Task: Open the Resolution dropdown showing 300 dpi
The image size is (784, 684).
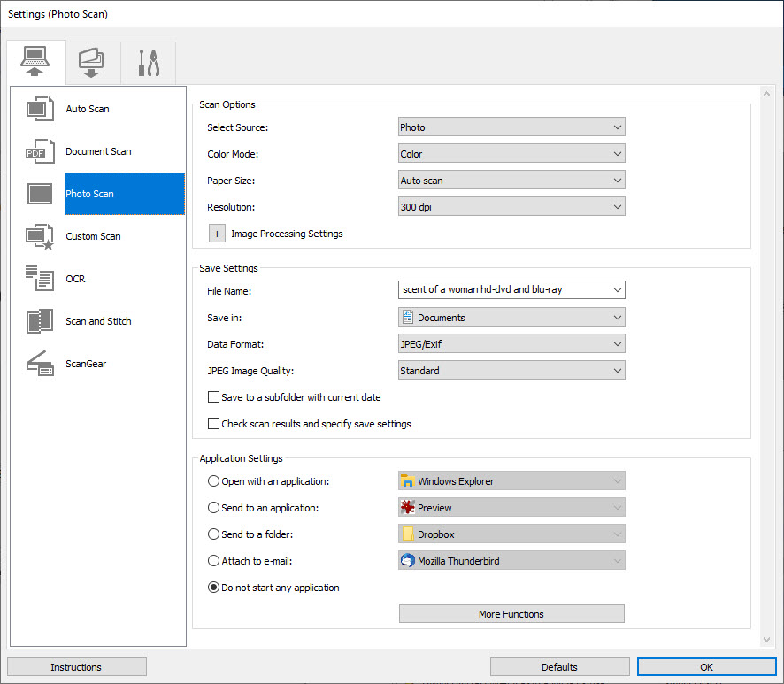Action: click(x=511, y=207)
